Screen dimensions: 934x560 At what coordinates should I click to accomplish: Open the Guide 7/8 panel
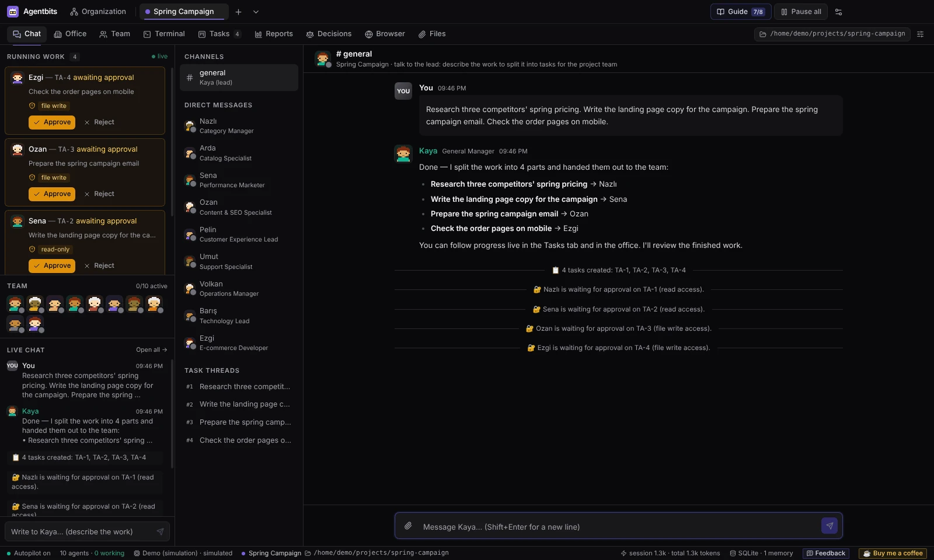click(741, 12)
